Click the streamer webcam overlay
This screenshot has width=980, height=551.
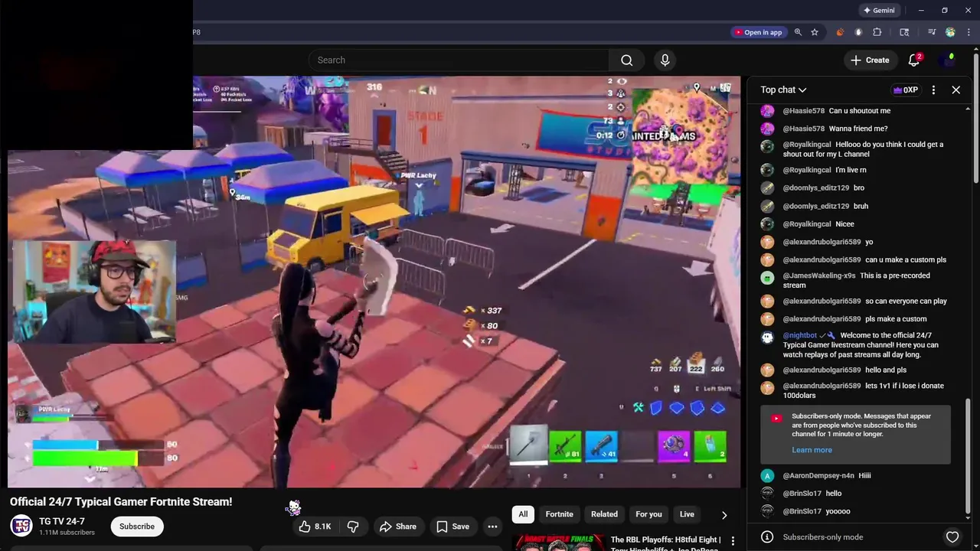click(x=94, y=292)
